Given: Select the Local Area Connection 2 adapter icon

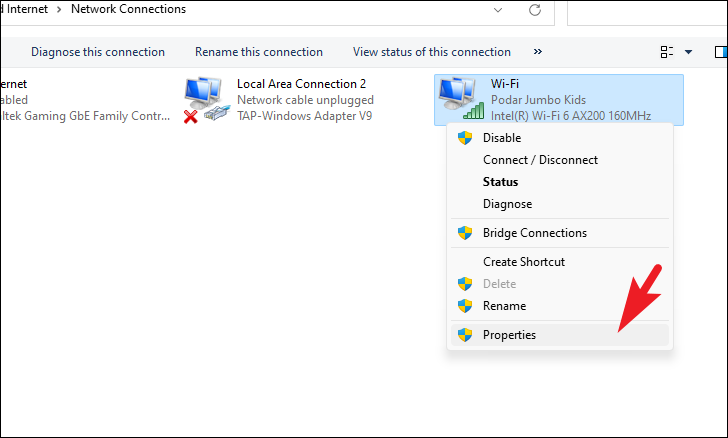Looking at the screenshot, I should tap(207, 100).
